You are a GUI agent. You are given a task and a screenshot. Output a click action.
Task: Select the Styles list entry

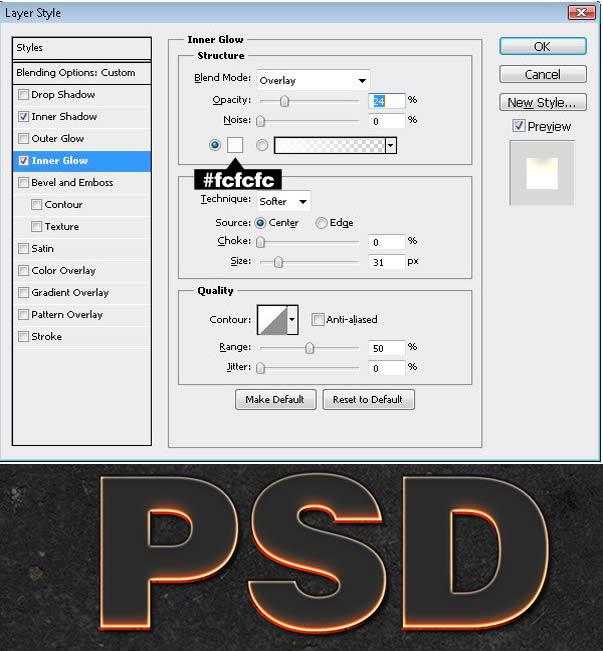click(82, 48)
